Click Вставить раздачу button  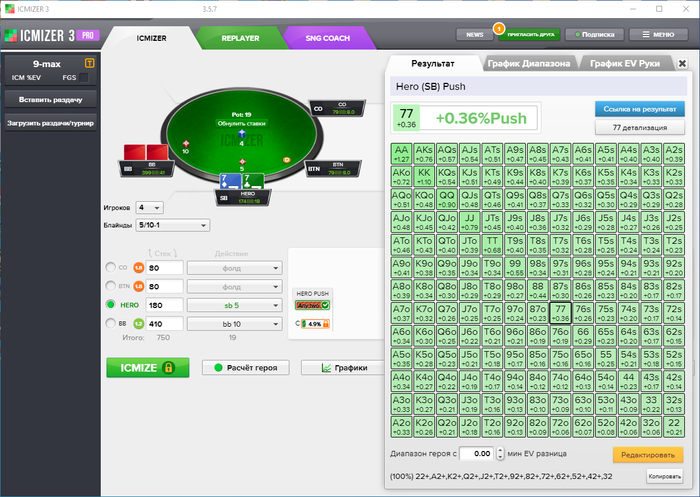pyautogui.click(x=50, y=100)
